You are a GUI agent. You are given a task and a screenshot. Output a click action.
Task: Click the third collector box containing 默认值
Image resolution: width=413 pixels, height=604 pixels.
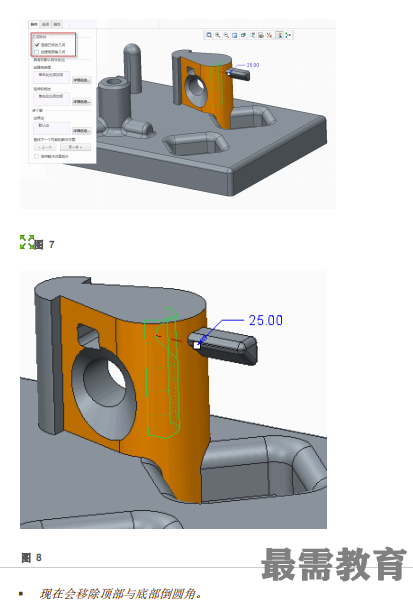(51, 128)
